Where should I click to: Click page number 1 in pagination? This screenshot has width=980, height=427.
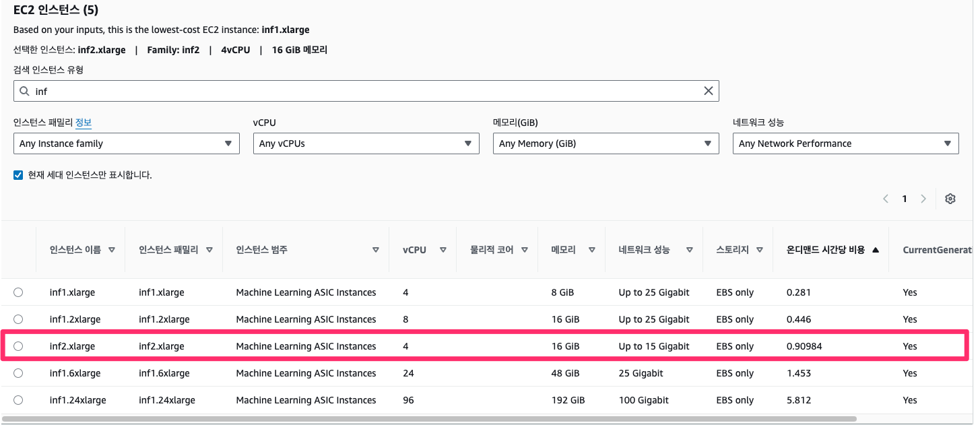905,199
